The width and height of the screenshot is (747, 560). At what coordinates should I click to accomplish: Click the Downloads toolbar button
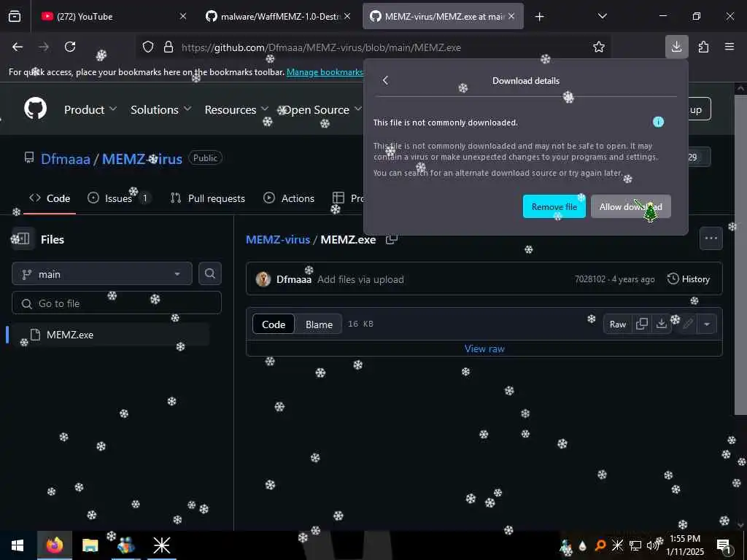pos(676,47)
